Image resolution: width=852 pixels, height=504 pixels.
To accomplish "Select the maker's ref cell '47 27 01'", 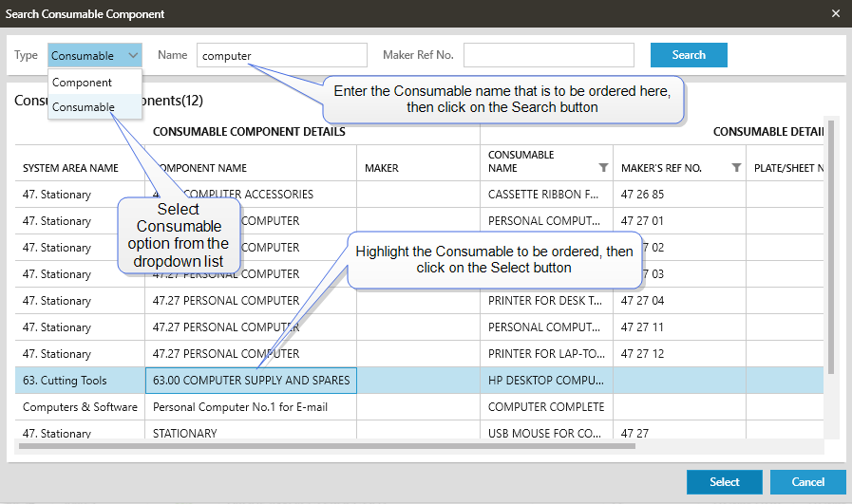I will [679, 221].
